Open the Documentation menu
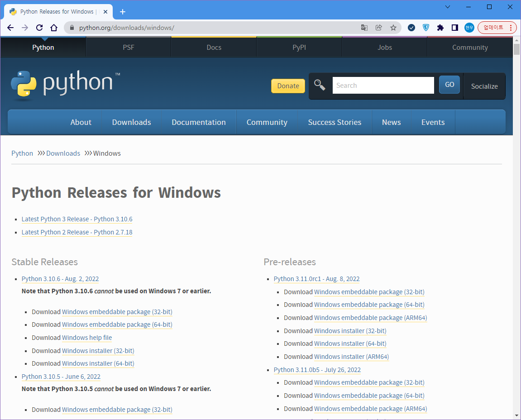521x420 pixels. pos(199,122)
